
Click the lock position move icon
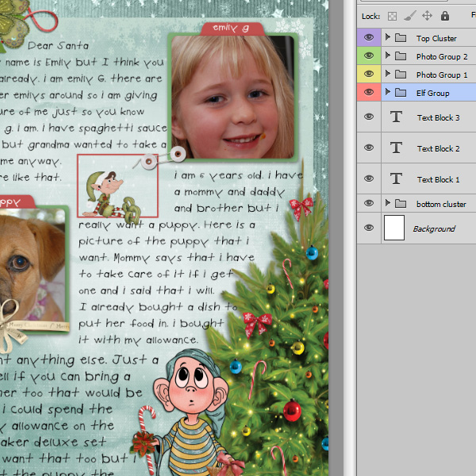(x=427, y=16)
